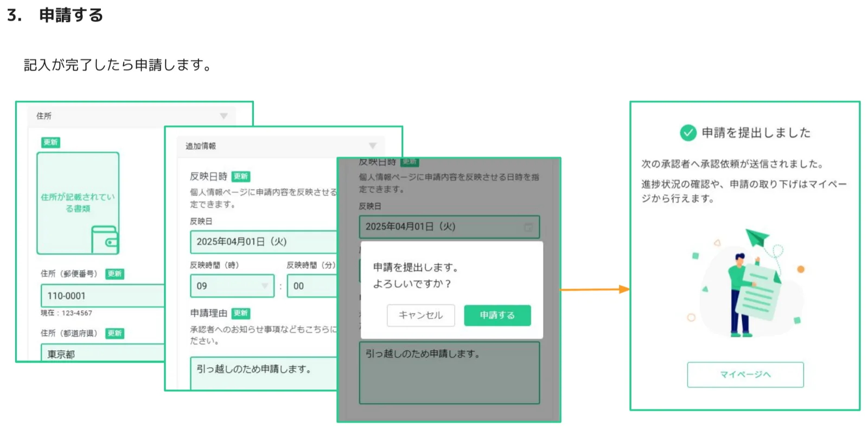This screenshot has height=430, width=868.
Task: Click the dimmed 引っ越しのため申請します text area
Action: pyautogui.click(x=449, y=373)
